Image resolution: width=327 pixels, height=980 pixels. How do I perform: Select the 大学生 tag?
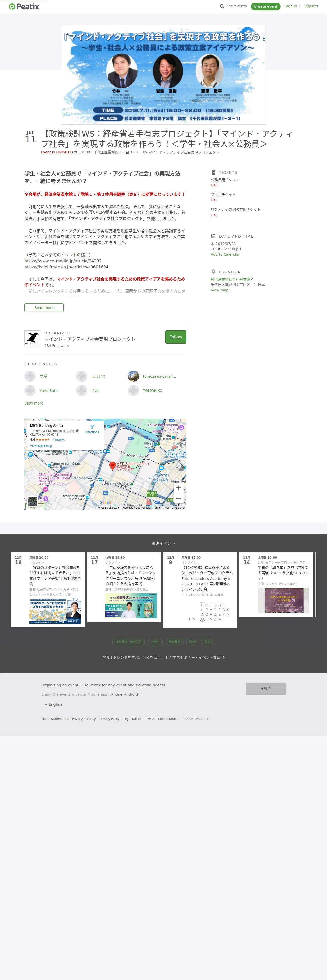click(x=155, y=642)
